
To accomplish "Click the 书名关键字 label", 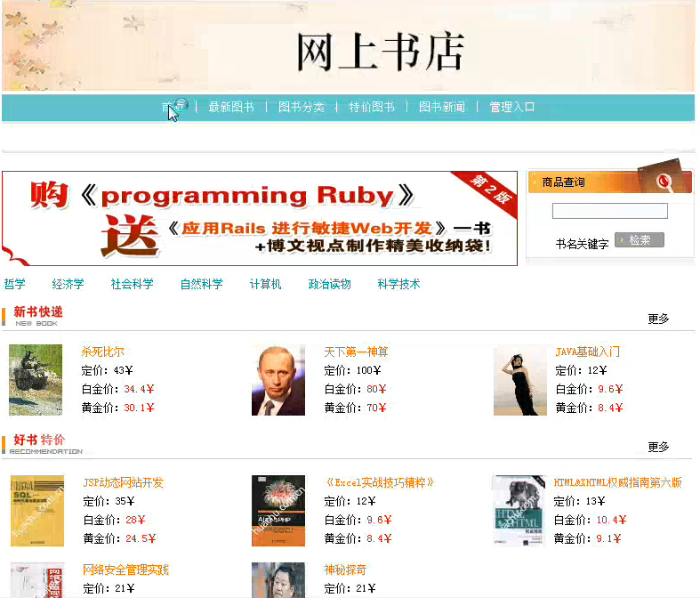I will coord(582,244).
